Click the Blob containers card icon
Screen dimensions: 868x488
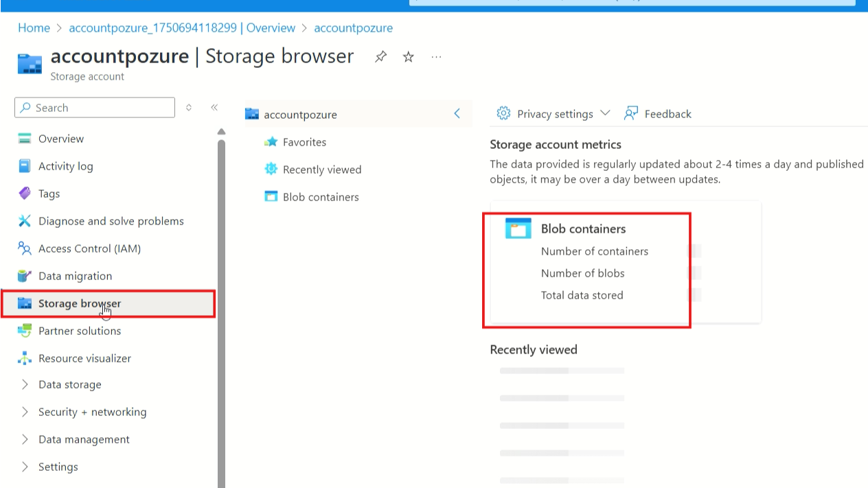click(518, 228)
